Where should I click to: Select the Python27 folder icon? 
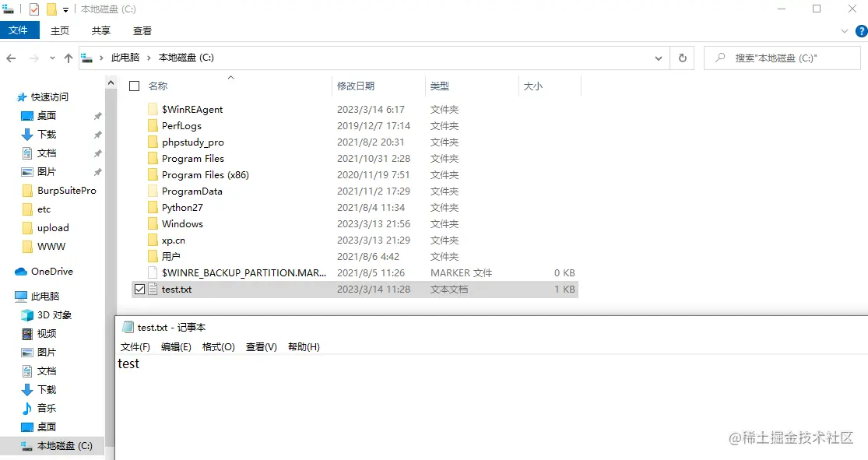[x=153, y=207]
